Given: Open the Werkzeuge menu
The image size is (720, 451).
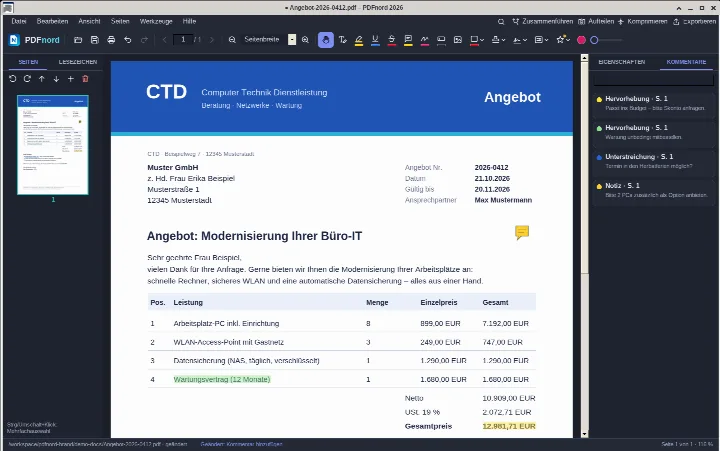Looking at the screenshot, I should coord(156,21).
